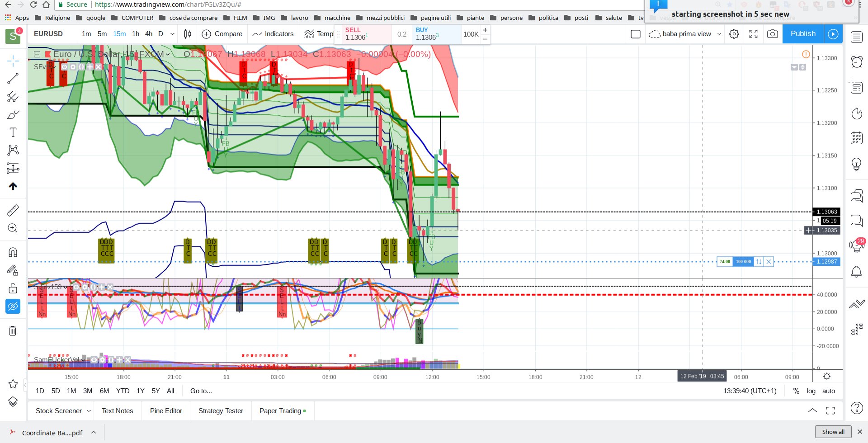Viewport: 868px width, 443px height.
Task: Open indicator Templates menu
Action: click(319, 34)
